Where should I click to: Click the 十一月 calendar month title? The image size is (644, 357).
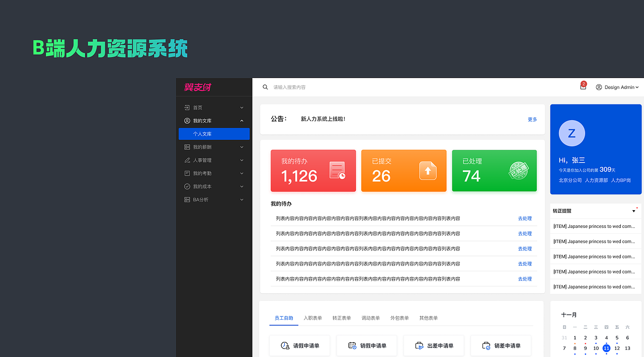coord(569,315)
